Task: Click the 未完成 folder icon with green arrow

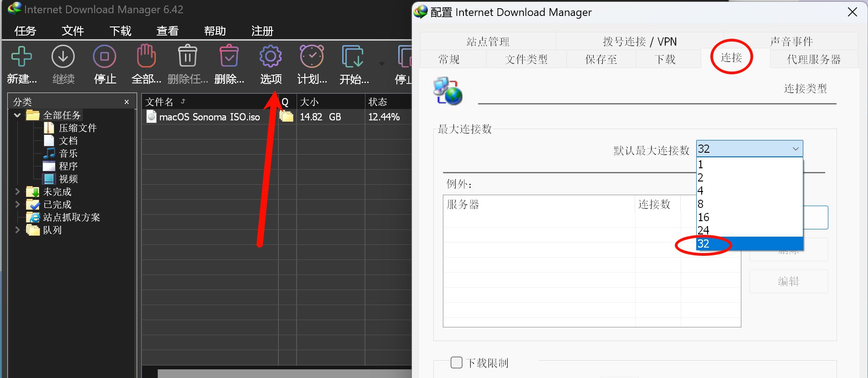Action: click(33, 192)
